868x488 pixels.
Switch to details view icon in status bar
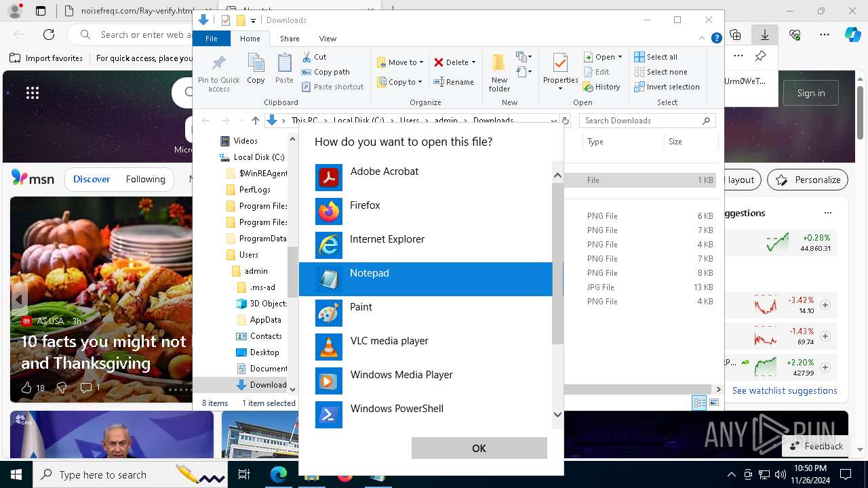click(x=699, y=403)
